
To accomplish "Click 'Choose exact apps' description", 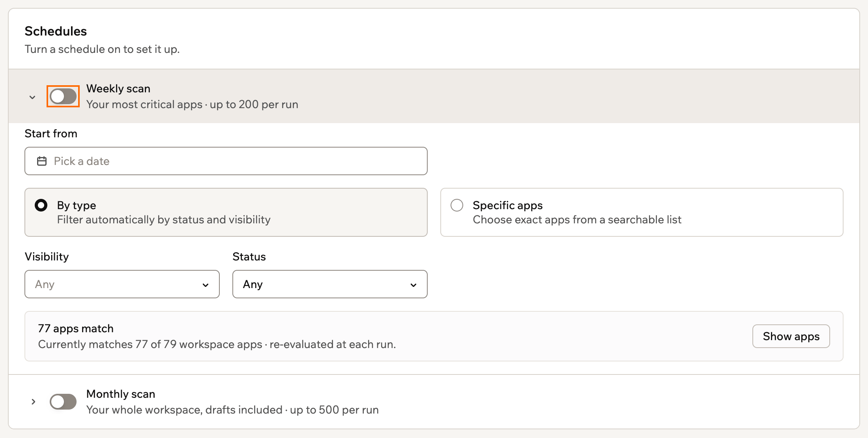I will click(x=577, y=220).
